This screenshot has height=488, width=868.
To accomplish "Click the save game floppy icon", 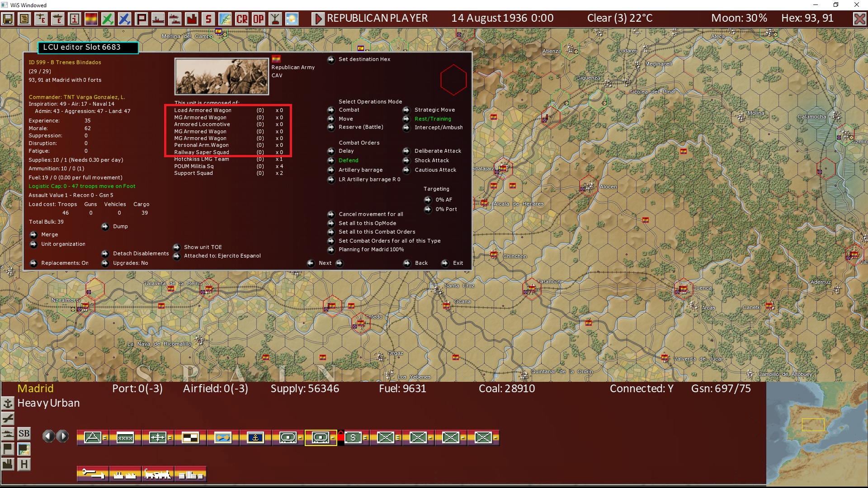I will point(8,19).
